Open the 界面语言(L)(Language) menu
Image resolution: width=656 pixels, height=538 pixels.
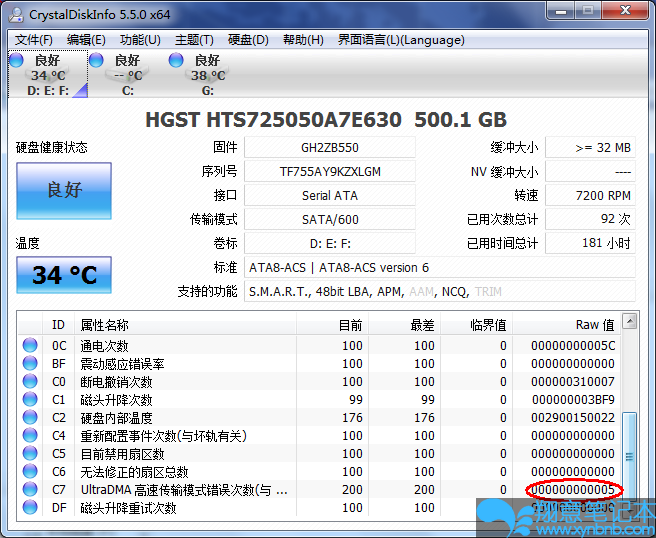pyautogui.click(x=401, y=40)
